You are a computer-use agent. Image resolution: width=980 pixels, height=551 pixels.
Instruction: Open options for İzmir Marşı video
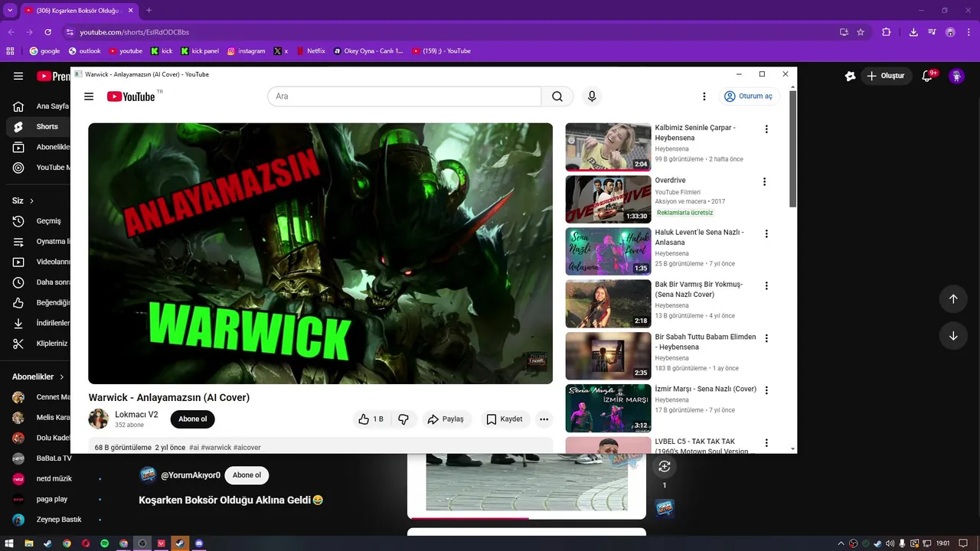pyautogui.click(x=766, y=390)
